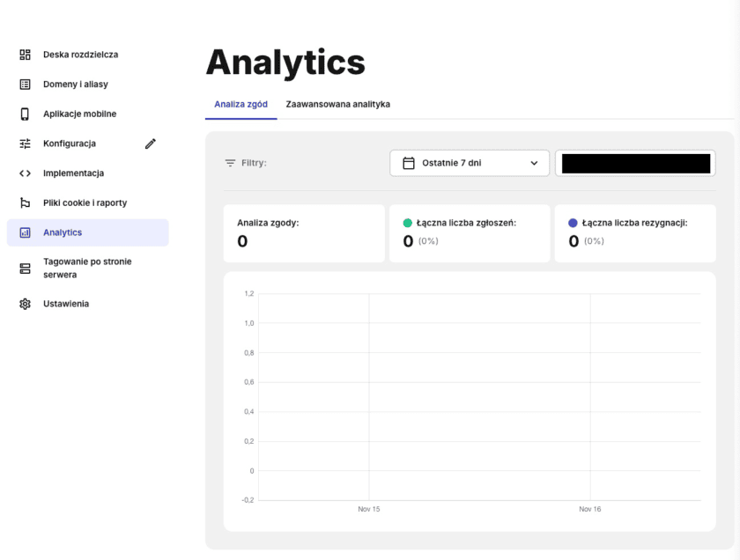Screen dimensions: 740x560
Task: Click the chevron arrow in date range selector
Action: click(534, 163)
